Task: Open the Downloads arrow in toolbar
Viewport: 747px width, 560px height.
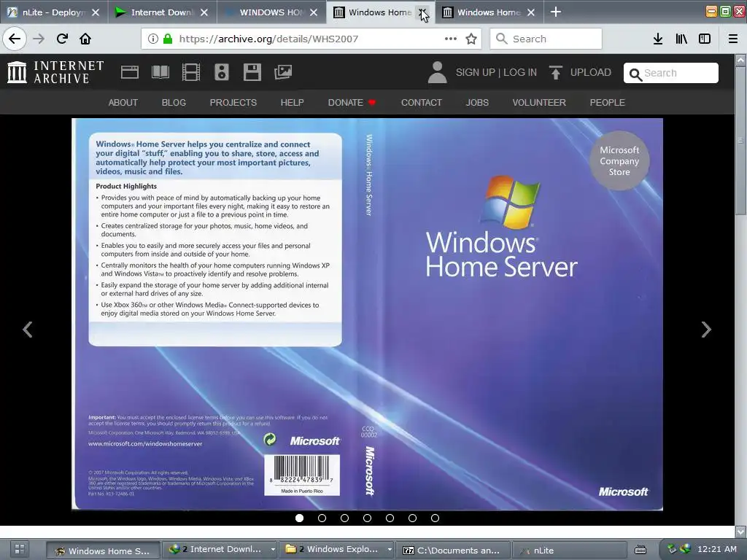Action: point(658,39)
